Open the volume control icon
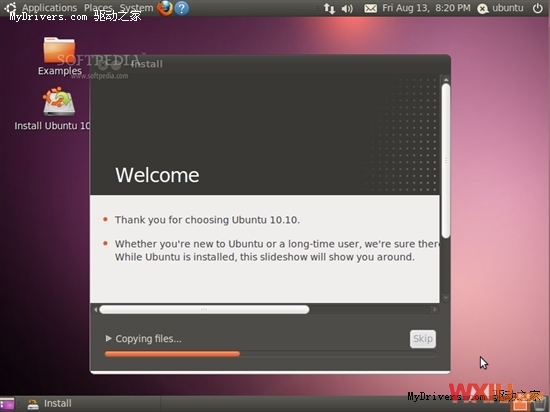Image resolution: width=550 pixels, height=412 pixels. (347, 8)
